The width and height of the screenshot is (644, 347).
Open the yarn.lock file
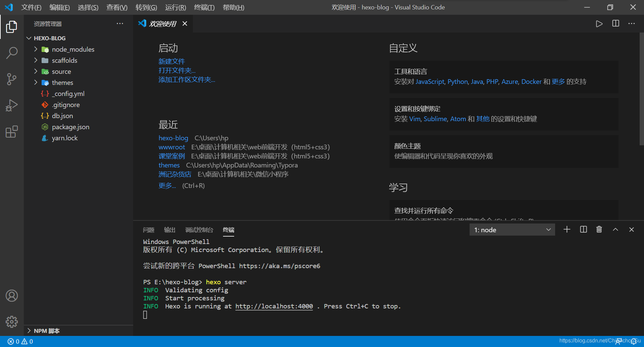pyautogui.click(x=65, y=138)
